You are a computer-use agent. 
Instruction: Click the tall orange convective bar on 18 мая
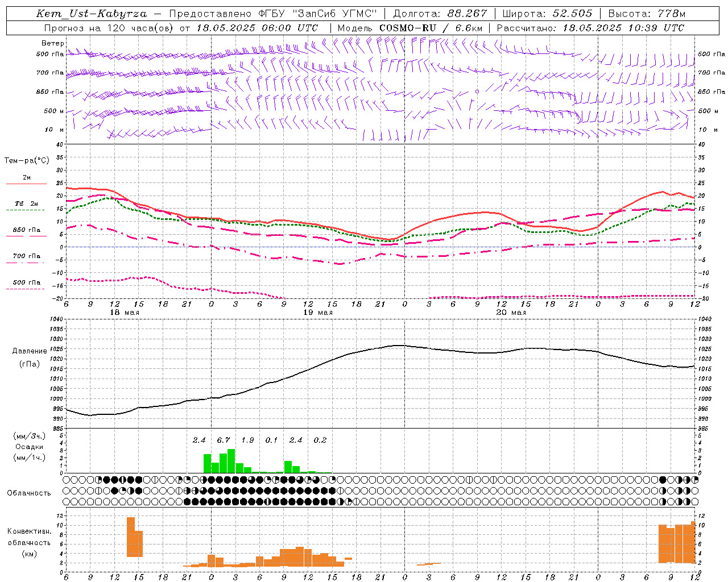tap(131, 537)
